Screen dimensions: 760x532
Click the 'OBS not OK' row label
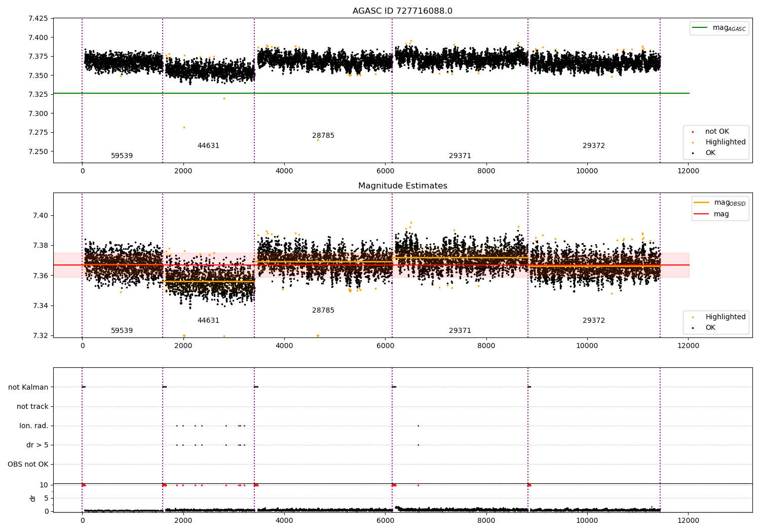point(28,465)
